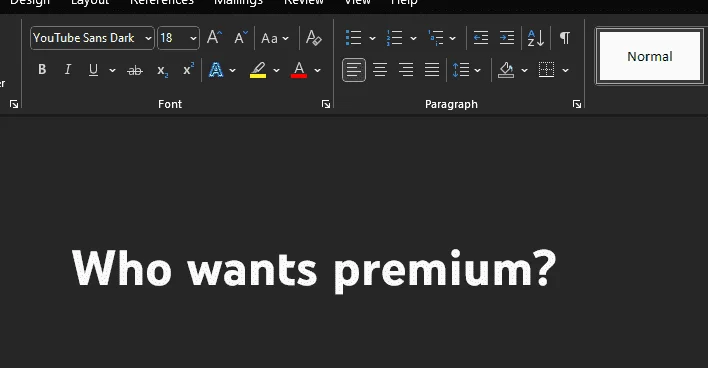
Task: Open underline style dropdown arrow
Action: (x=112, y=70)
